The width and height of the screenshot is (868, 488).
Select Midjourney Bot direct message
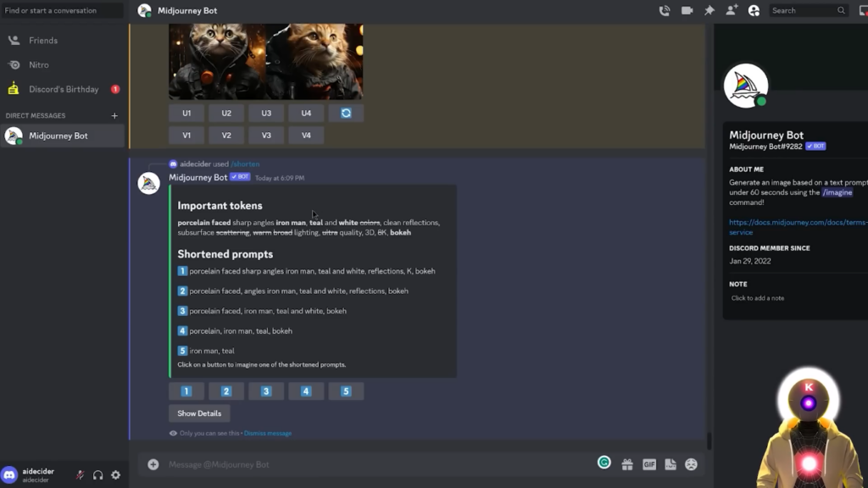63,136
